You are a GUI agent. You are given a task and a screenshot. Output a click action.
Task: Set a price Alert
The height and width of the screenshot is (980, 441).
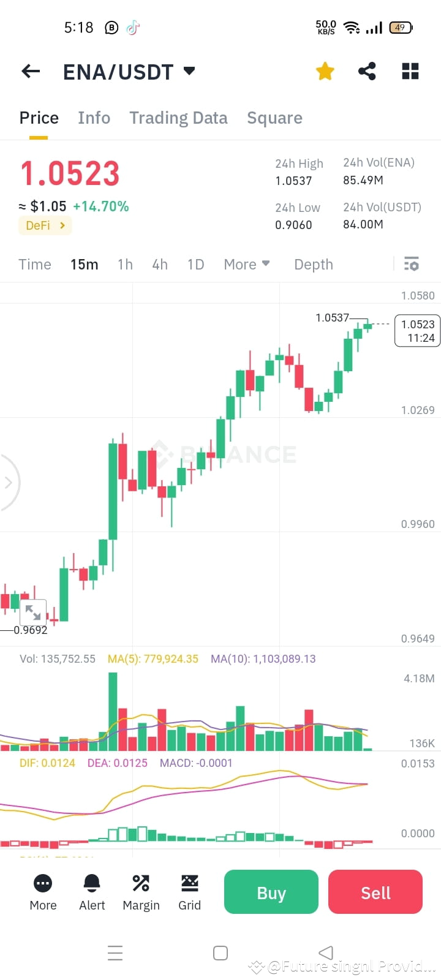coord(91,892)
